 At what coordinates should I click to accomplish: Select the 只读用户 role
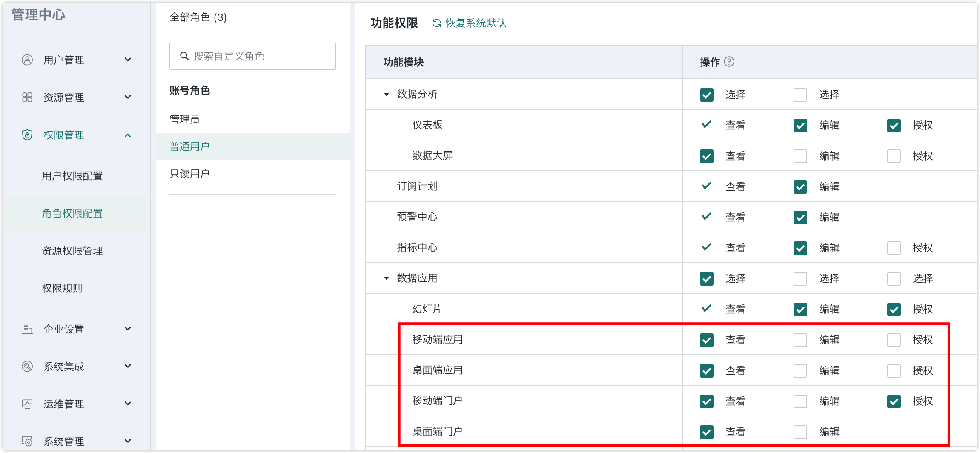tap(190, 174)
